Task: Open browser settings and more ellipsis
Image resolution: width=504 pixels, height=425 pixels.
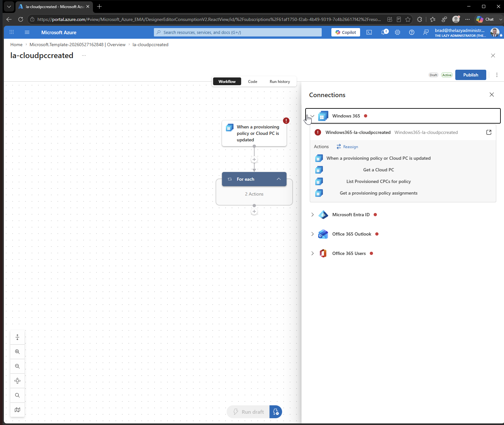Action: tap(468, 19)
